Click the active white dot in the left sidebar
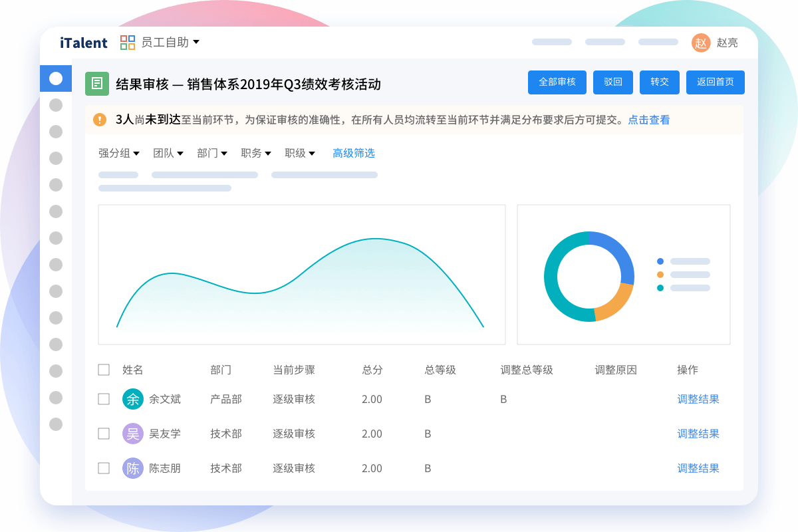Image resolution: width=798 pixels, height=532 pixels. point(56,78)
